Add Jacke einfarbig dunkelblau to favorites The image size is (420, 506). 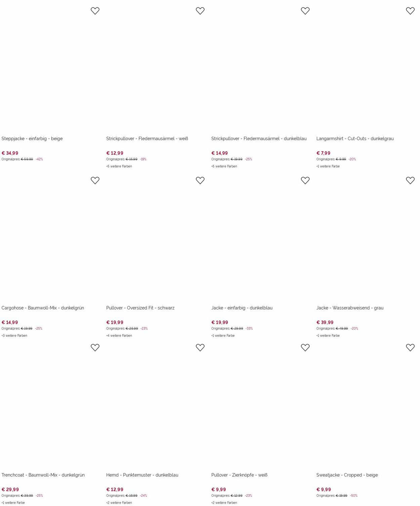[x=305, y=180]
